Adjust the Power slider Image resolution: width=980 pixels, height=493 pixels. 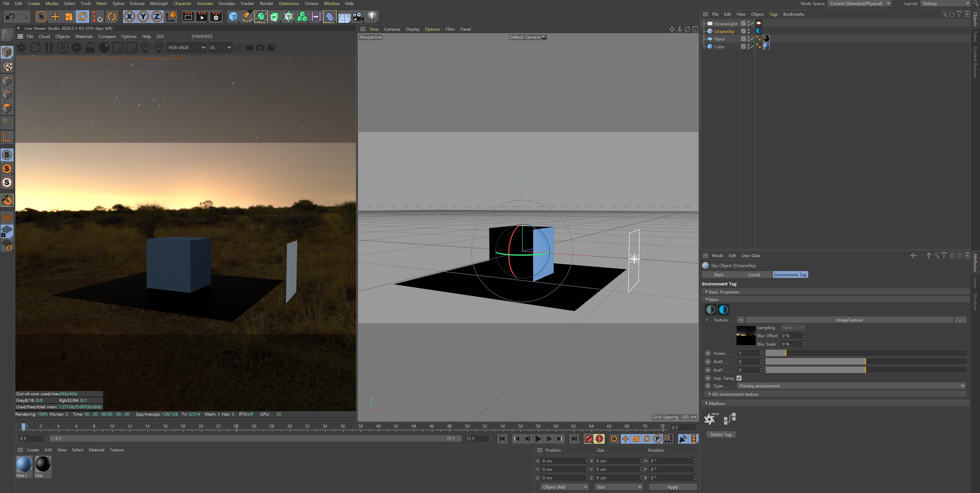866,353
